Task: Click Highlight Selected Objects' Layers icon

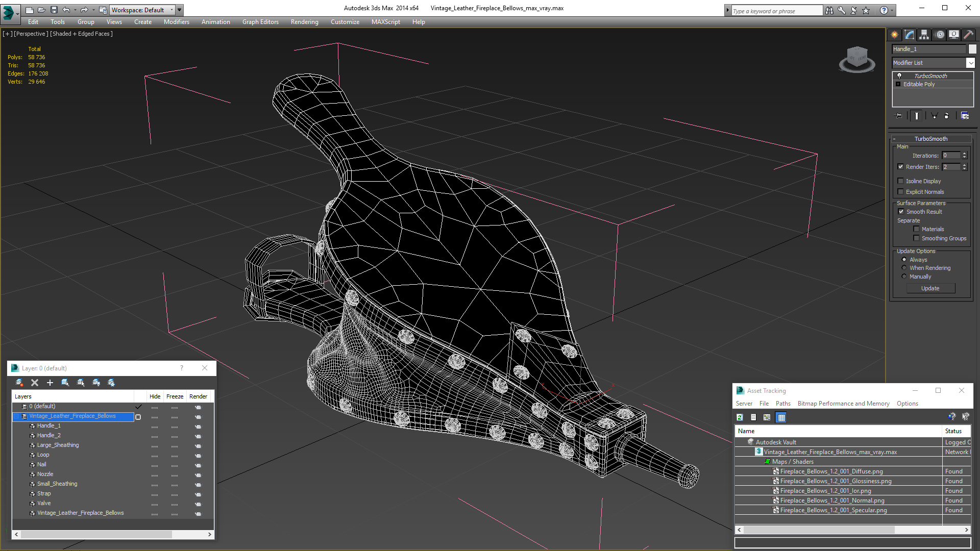Action: tap(81, 383)
